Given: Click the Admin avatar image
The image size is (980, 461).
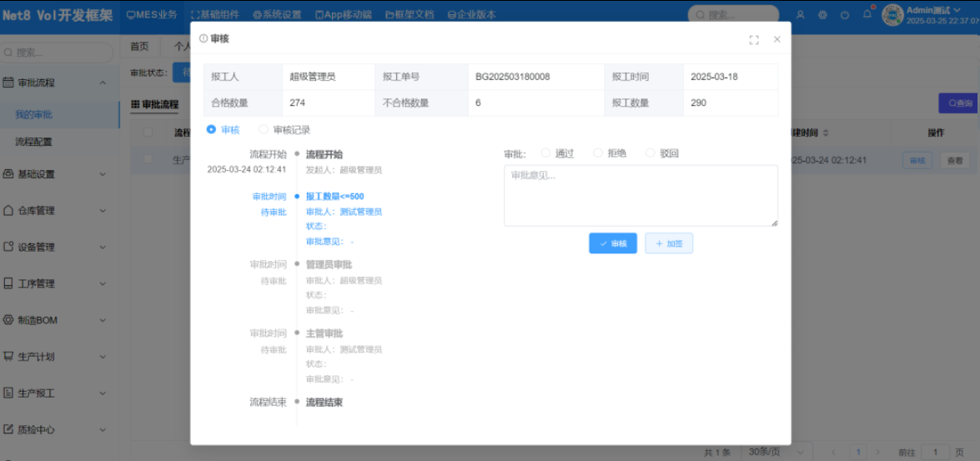Looking at the screenshot, I should point(892,15).
